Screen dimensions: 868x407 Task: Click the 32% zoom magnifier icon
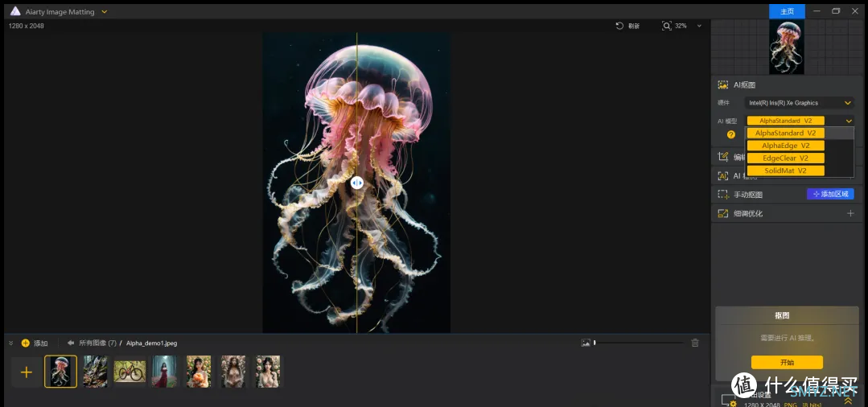pyautogui.click(x=667, y=26)
